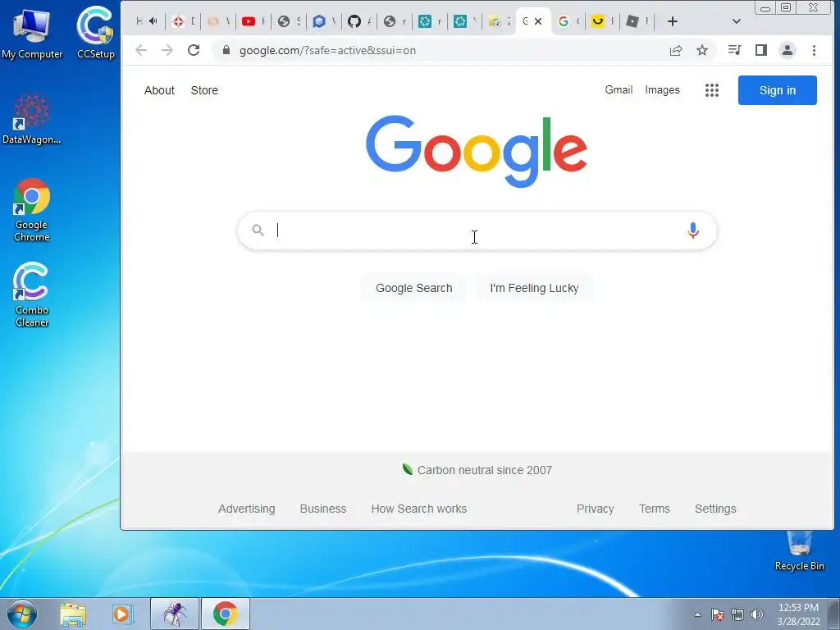The image size is (840, 630).
Task: Click the taskbar clock and date
Action: click(798, 614)
